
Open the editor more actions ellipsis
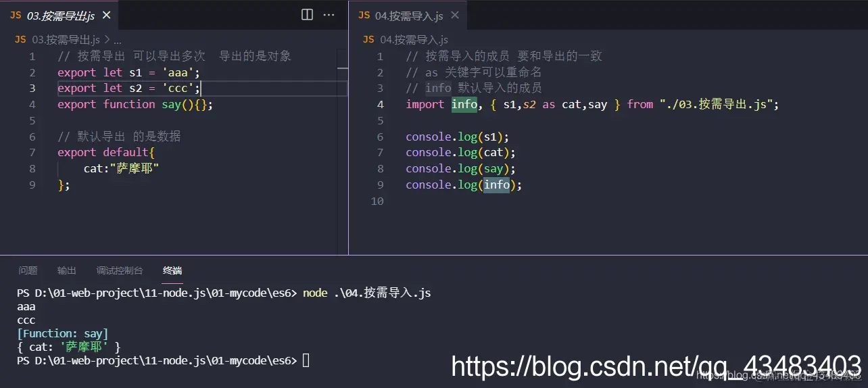pyautogui.click(x=329, y=14)
